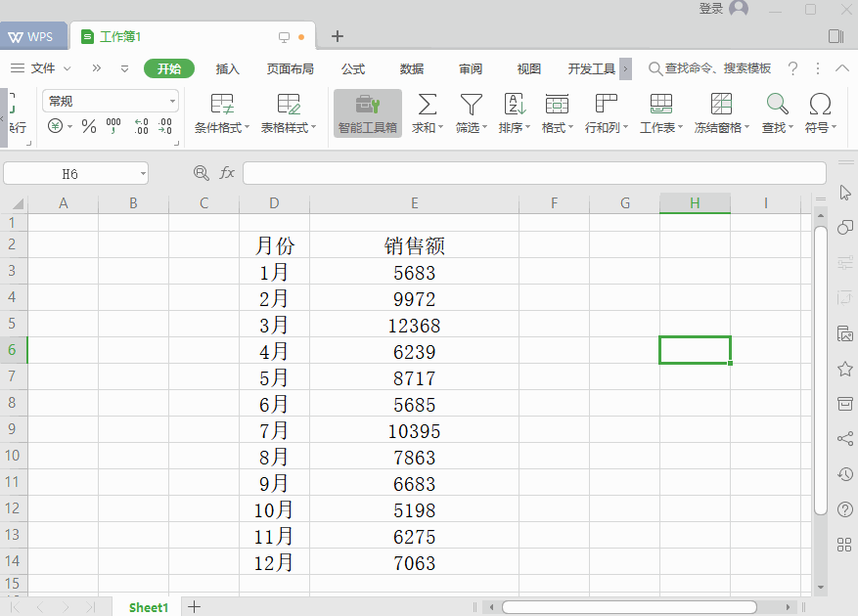Select the Sheet1 worksheet tab
This screenshot has width=858, height=616.
click(x=148, y=606)
